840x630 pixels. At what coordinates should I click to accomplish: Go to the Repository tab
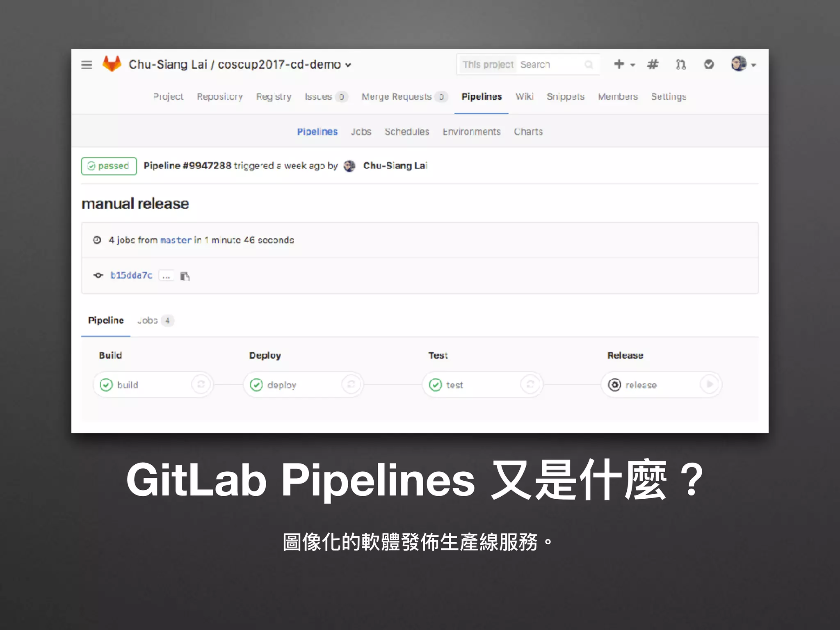tap(220, 97)
